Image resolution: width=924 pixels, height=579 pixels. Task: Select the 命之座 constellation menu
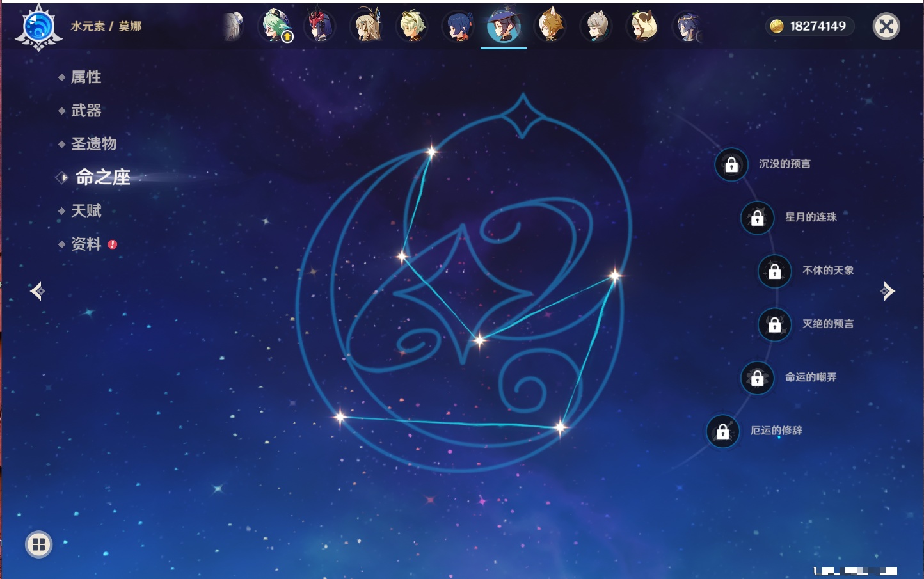point(103,177)
